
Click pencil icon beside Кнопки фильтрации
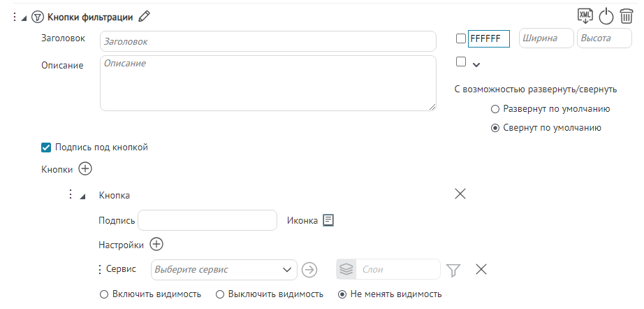coord(145,16)
